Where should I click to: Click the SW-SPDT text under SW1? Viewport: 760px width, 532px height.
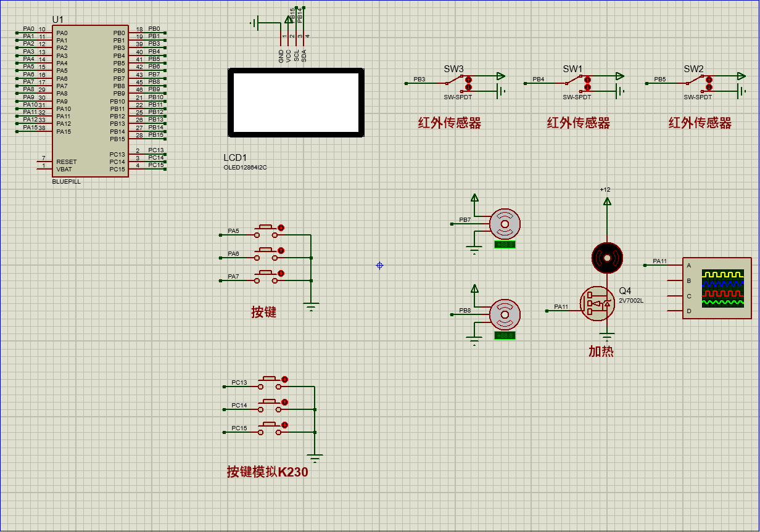point(577,97)
